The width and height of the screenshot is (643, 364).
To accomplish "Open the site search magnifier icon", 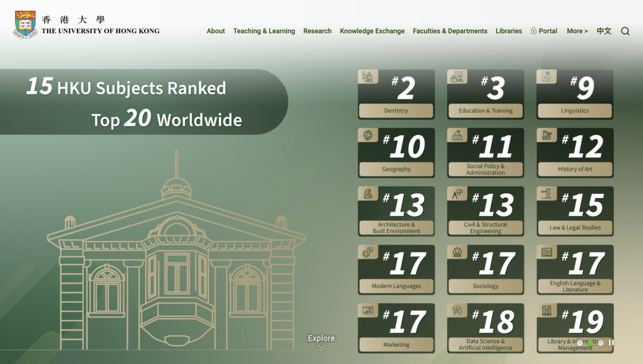I will [625, 31].
